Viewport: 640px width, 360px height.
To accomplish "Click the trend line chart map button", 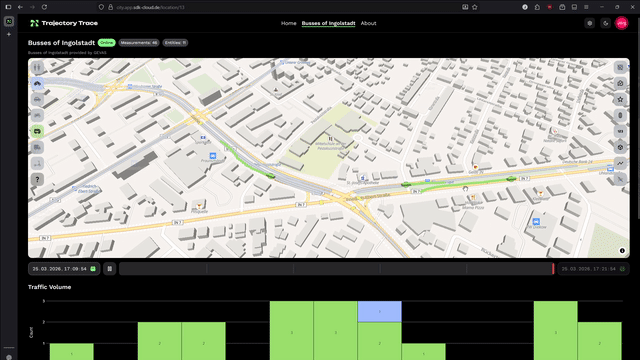I will click(620, 163).
